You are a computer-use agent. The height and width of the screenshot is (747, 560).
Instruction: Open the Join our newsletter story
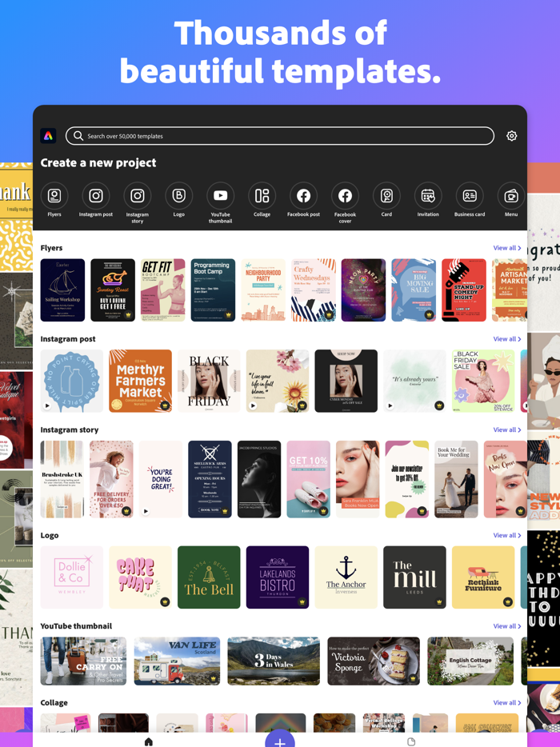[407, 479]
